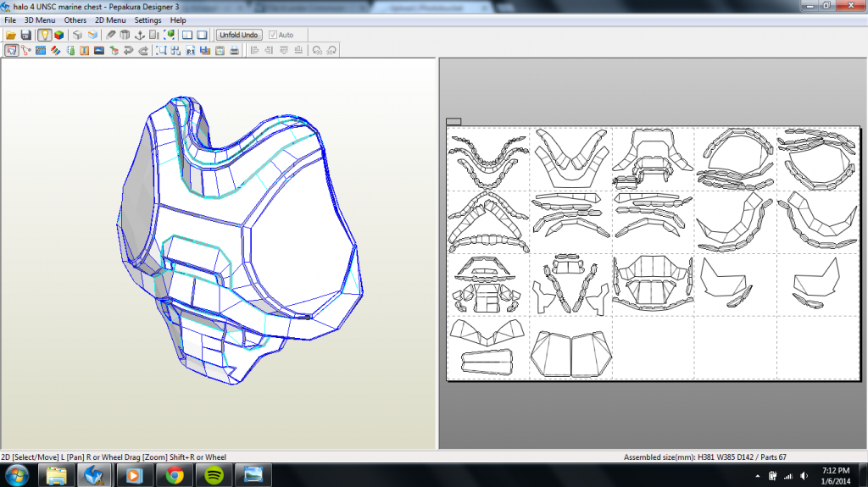The image size is (868, 487).
Task: Switch to single window layout icon
Action: click(x=202, y=35)
